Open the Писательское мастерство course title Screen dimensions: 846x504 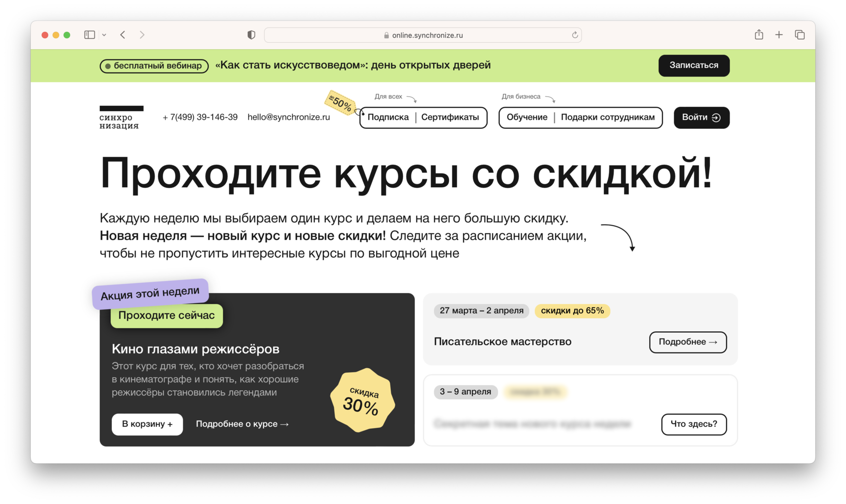(x=503, y=342)
